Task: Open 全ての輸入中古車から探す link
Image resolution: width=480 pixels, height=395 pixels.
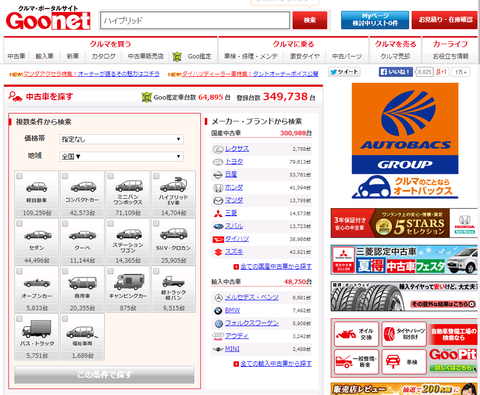Action: point(276,363)
